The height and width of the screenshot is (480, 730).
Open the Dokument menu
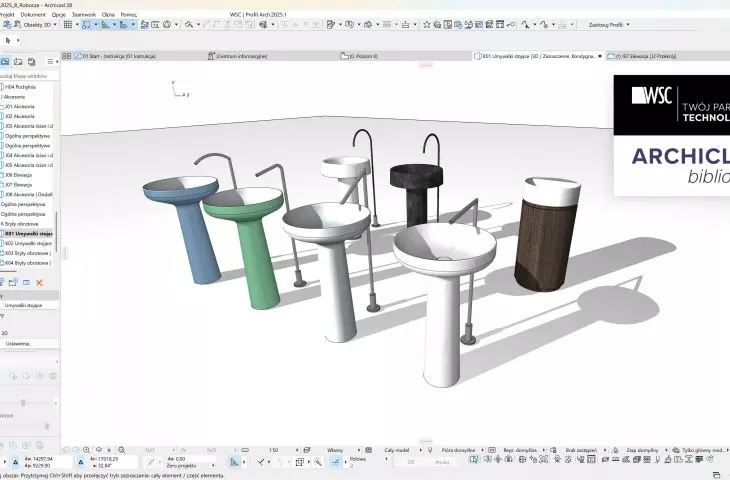(x=33, y=14)
